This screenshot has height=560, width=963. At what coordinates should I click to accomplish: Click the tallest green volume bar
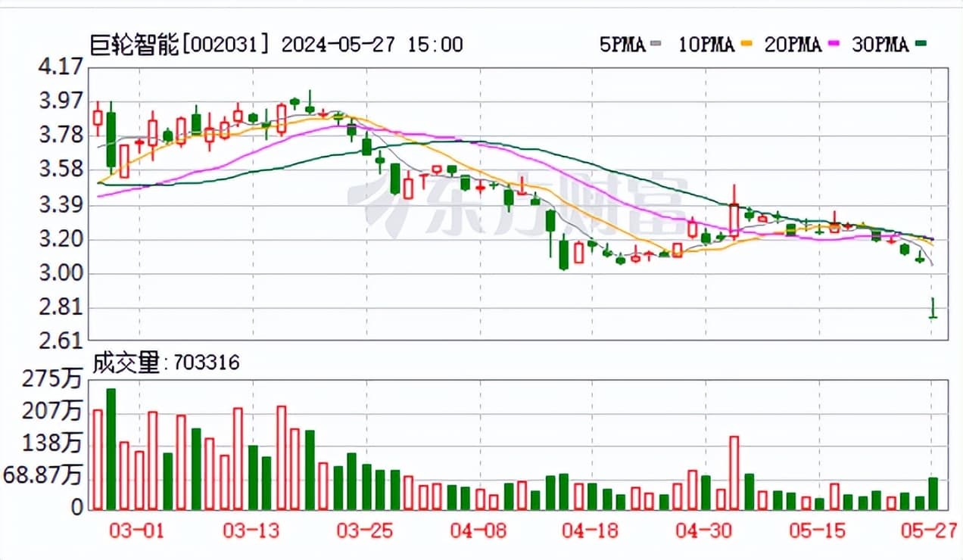tap(111, 449)
